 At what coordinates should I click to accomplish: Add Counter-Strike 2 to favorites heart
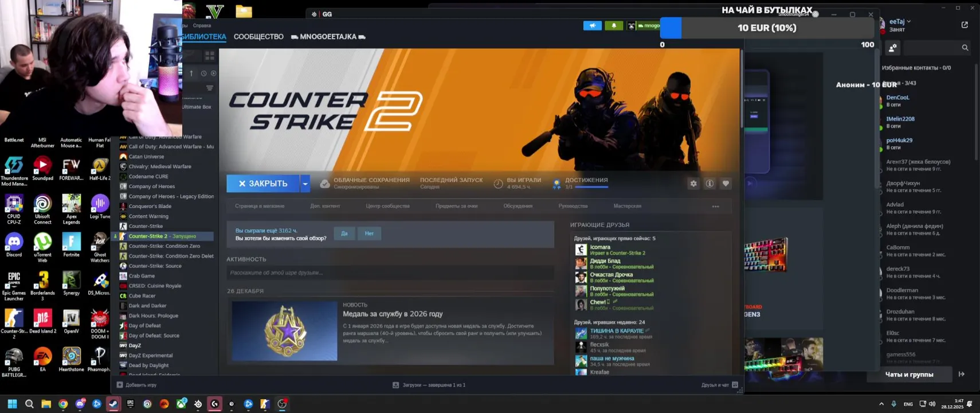[x=726, y=184]
